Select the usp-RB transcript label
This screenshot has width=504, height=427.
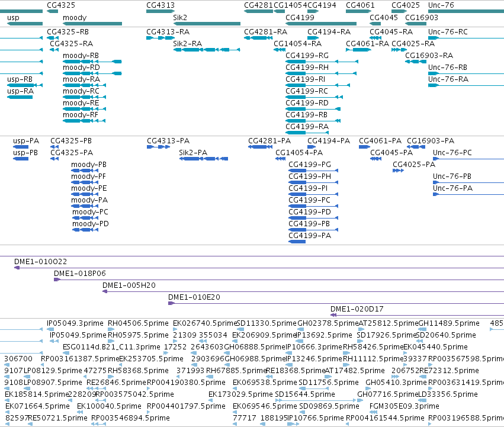tap(20, 79)
